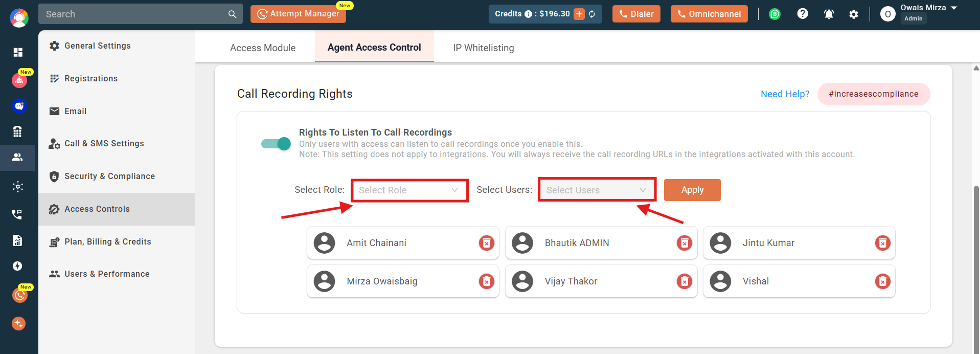The height and width of the screenshot is (354, 980).
Task: Open Users & Performance
Action: 117,274
